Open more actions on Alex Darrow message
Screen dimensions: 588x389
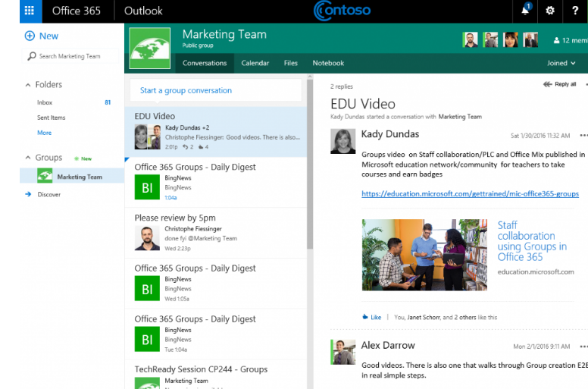tap(583, 347)
